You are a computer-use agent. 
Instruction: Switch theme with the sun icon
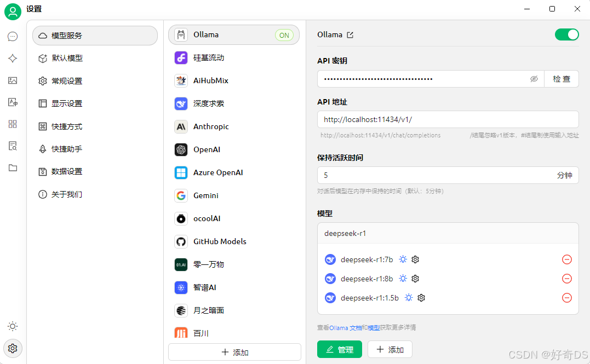(13, 326)
